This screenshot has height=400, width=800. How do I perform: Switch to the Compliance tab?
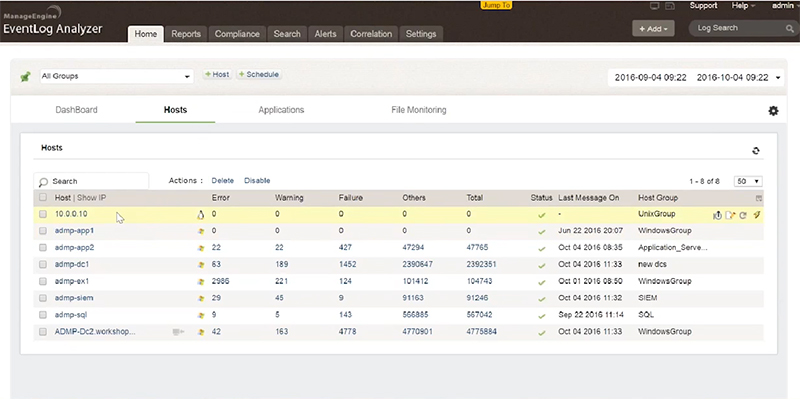(x=237, y=34)
